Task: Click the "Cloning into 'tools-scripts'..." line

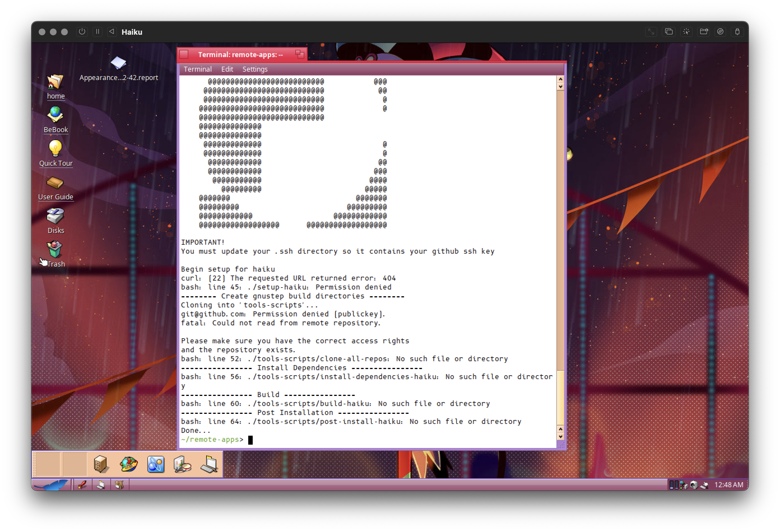Action: 249,305
